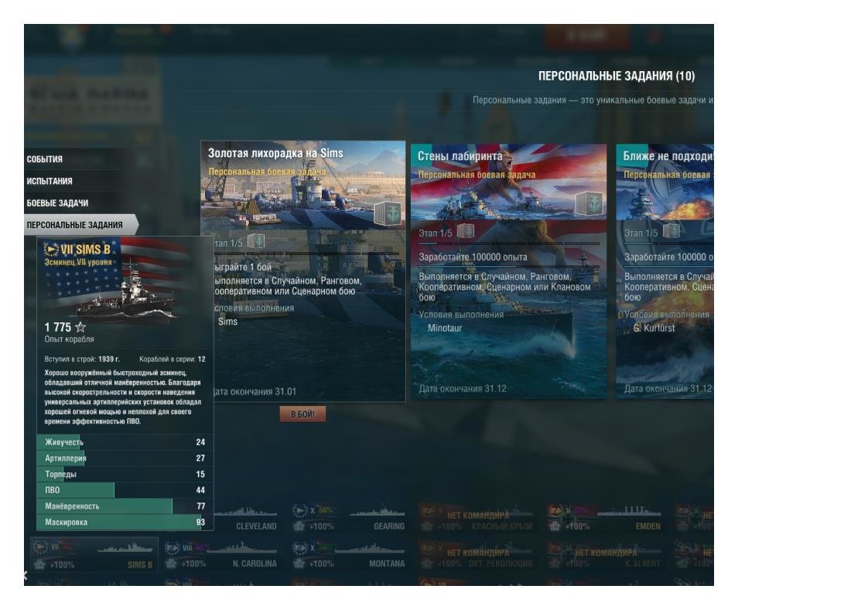
Task: Click the Эсминец VII уровня subtitle
Action: point(78,262)
